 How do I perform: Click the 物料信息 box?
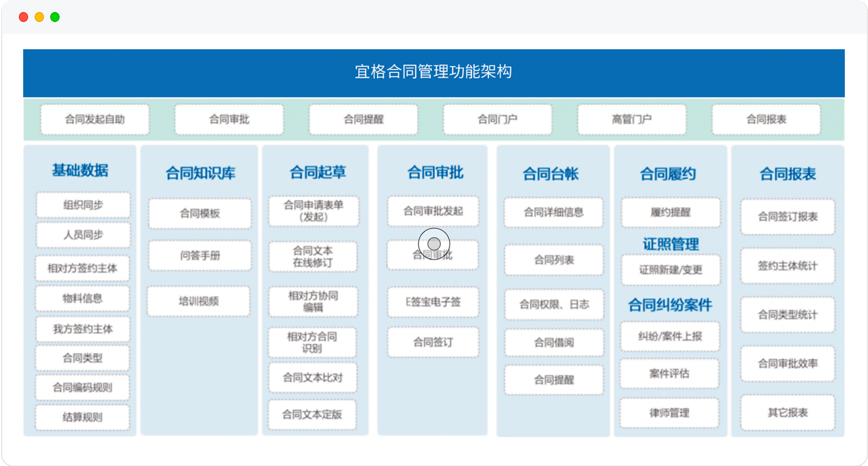coord(82,299)
